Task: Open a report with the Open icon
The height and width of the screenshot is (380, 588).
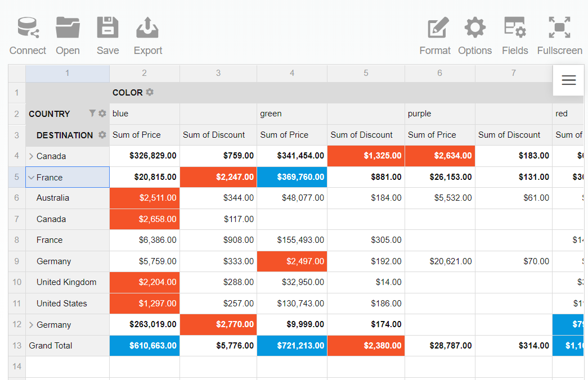Action: point(68,28)
